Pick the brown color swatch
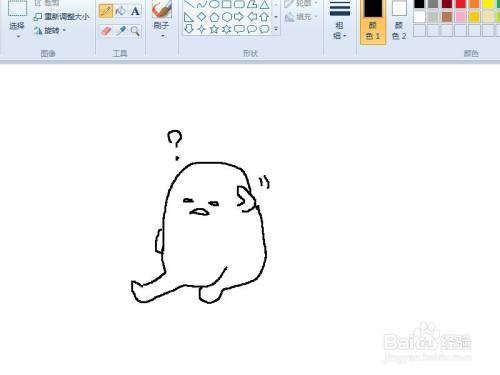 (447, 16)
